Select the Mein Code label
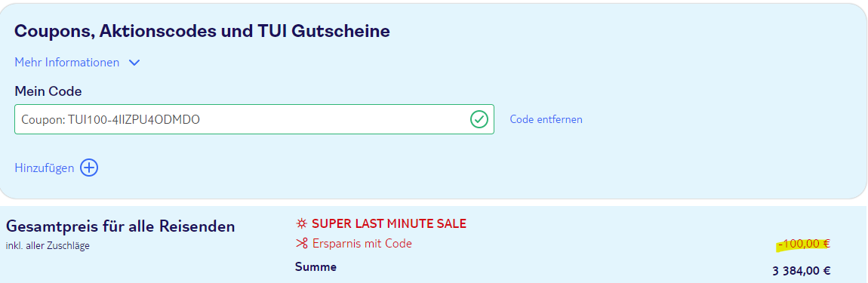 pos(48,91)
